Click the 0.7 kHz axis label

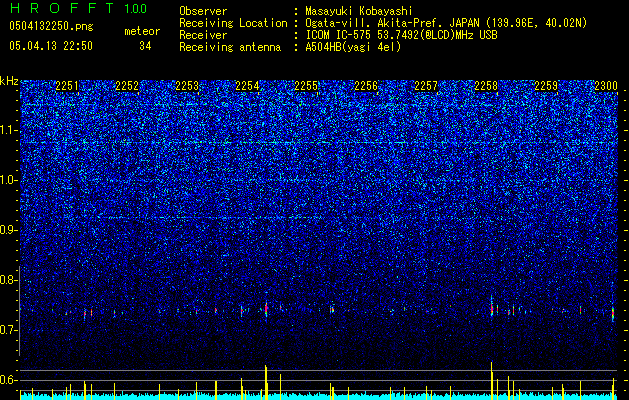click(x=9, y=330)
